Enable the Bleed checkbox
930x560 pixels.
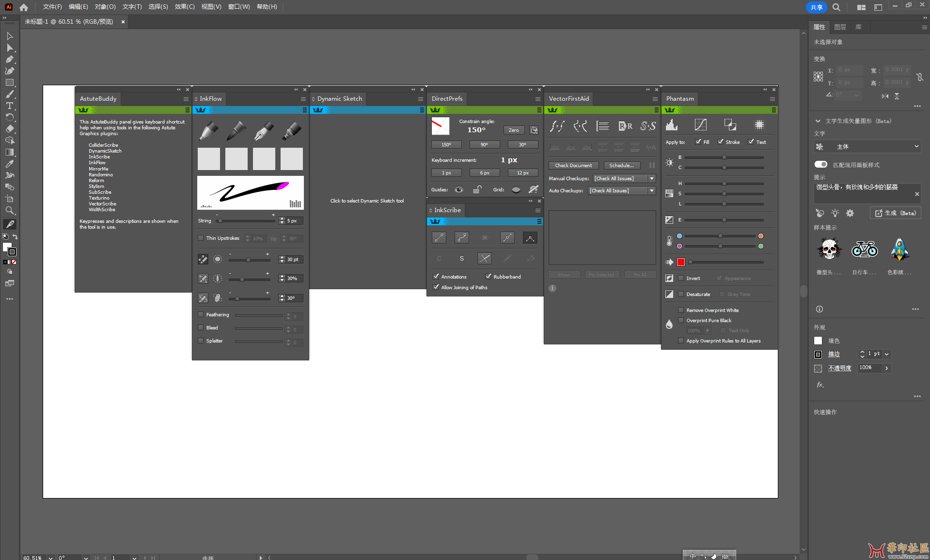(201, 327)
